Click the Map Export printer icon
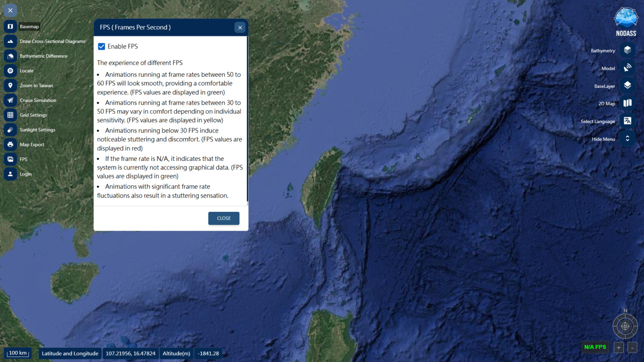 tap(10, 145)
